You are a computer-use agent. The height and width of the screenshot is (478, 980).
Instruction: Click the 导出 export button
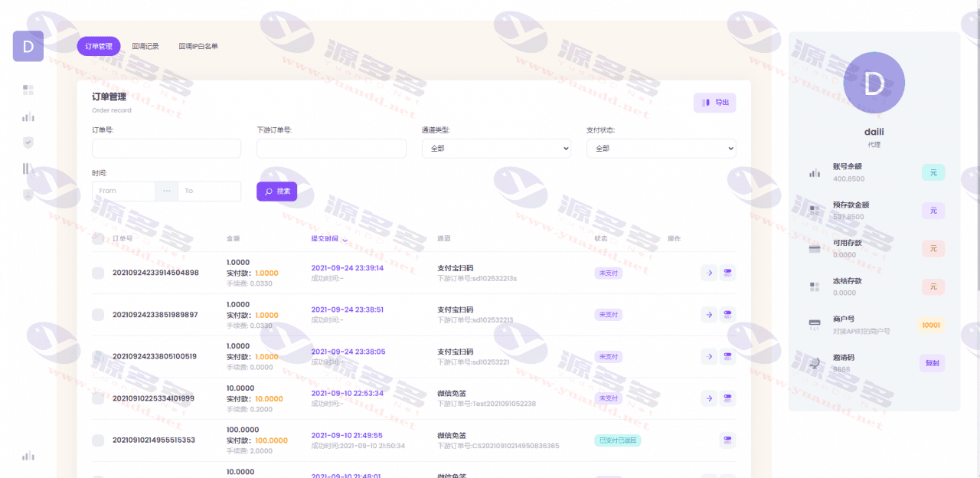(x=715, y=103)
